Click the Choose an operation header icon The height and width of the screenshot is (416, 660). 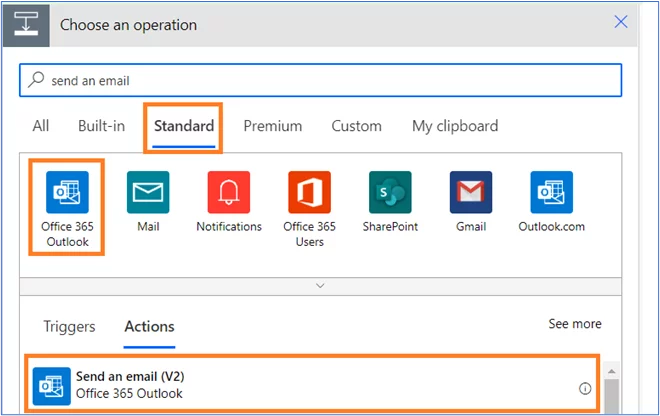[x=26, y=25]
